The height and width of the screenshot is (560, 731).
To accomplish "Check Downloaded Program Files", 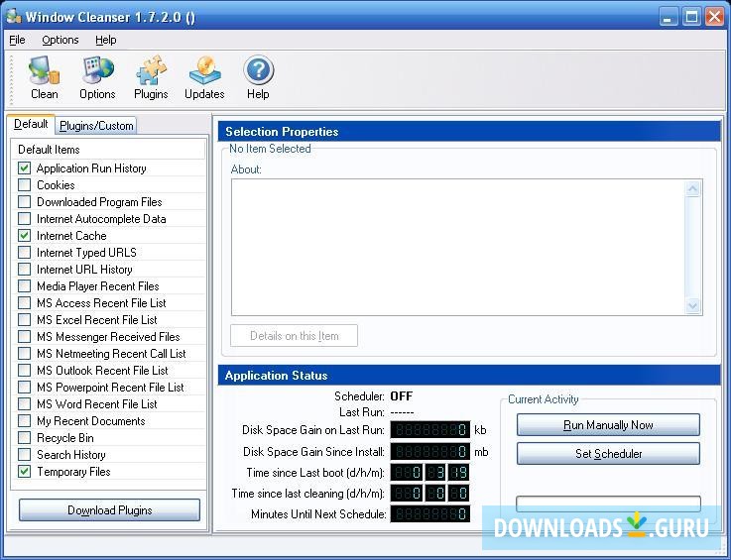I will point(24,202).
